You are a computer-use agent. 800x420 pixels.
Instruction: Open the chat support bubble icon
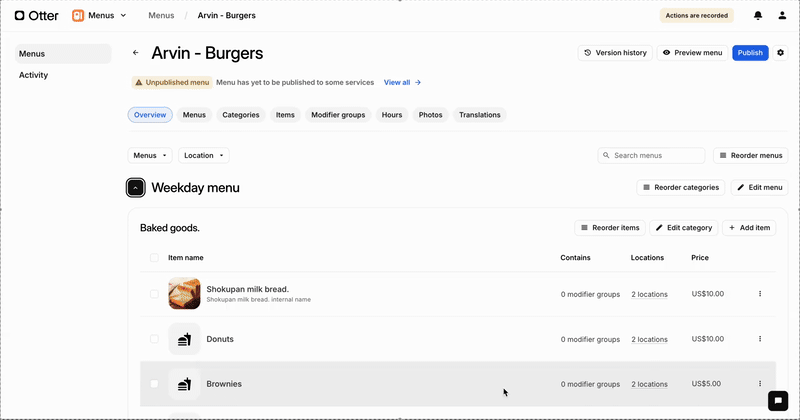[x=777, y=400]
